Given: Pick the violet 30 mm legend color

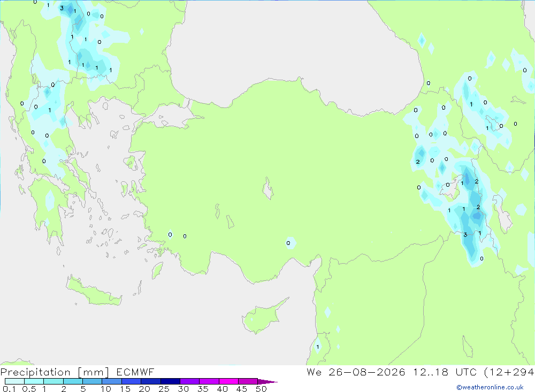Looking at the screenshot, I should [190, 381].
